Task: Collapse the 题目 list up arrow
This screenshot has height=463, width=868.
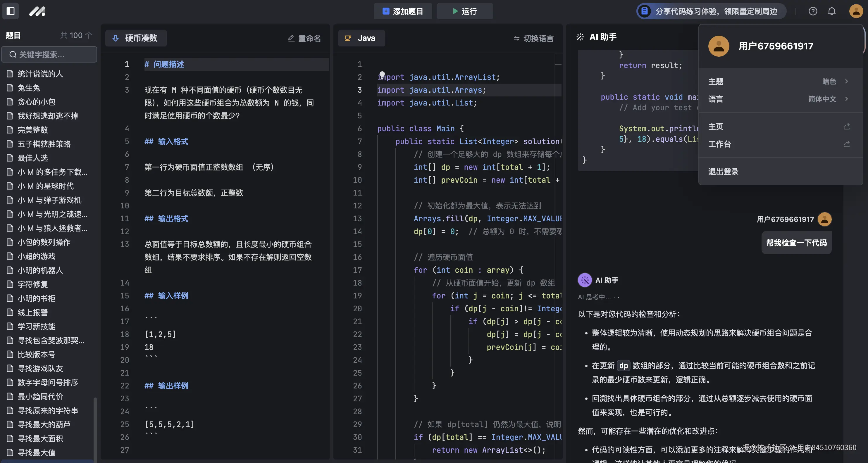Action: point(89,35)
